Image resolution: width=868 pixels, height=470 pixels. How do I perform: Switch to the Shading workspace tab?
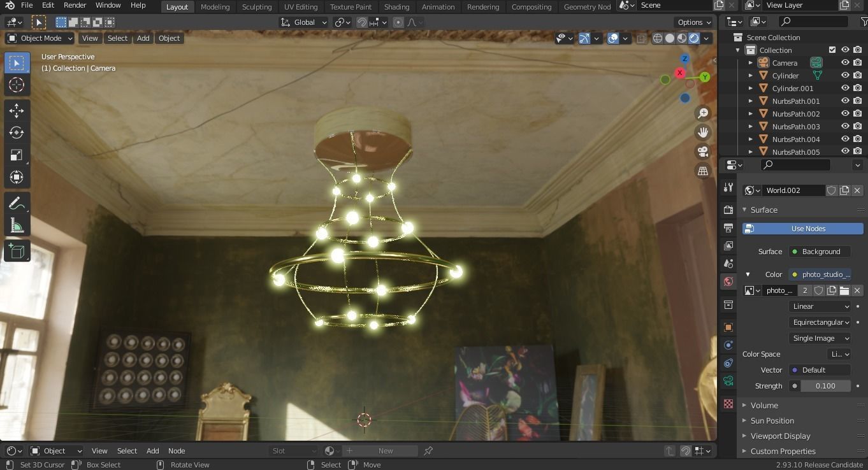click(396, 6)
